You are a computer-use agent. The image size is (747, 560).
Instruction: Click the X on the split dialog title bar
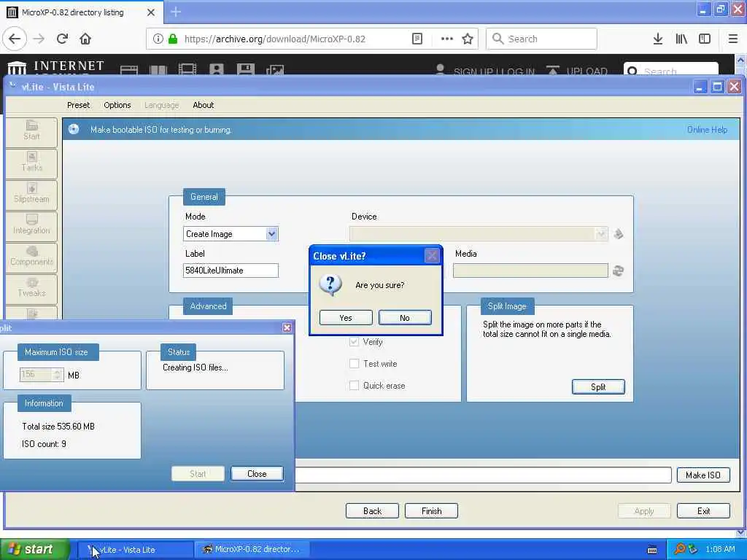(x=287, y=327)
